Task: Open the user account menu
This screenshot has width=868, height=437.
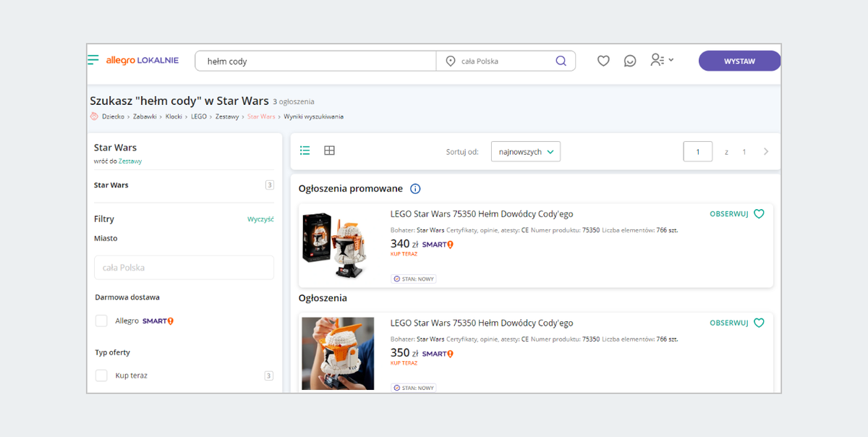Action: [661, 60]
